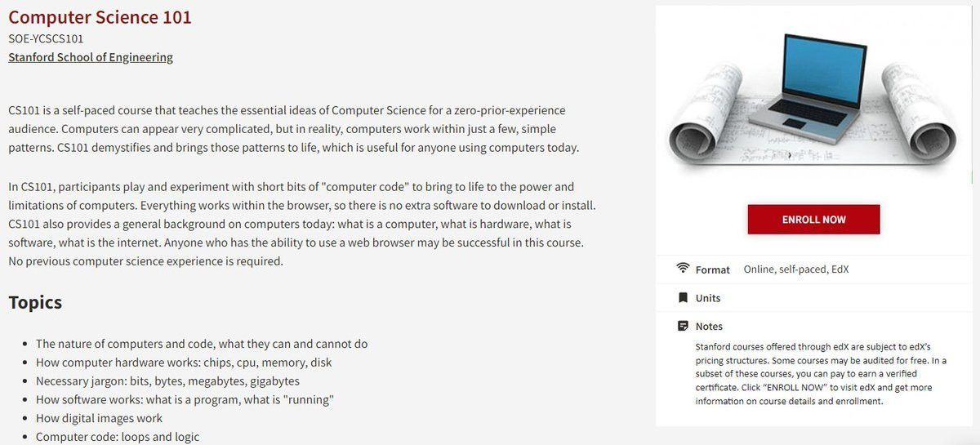Click the Topics heading
This screenshot has width=980, height=445.
(x=35, y=302)
